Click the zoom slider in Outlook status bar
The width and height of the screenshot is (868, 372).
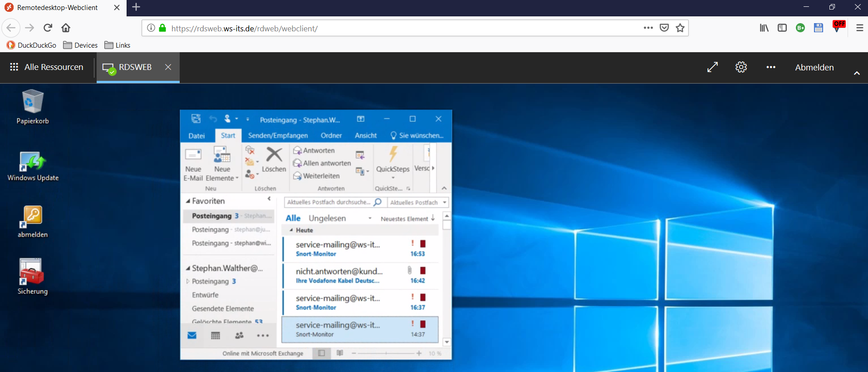386,353
